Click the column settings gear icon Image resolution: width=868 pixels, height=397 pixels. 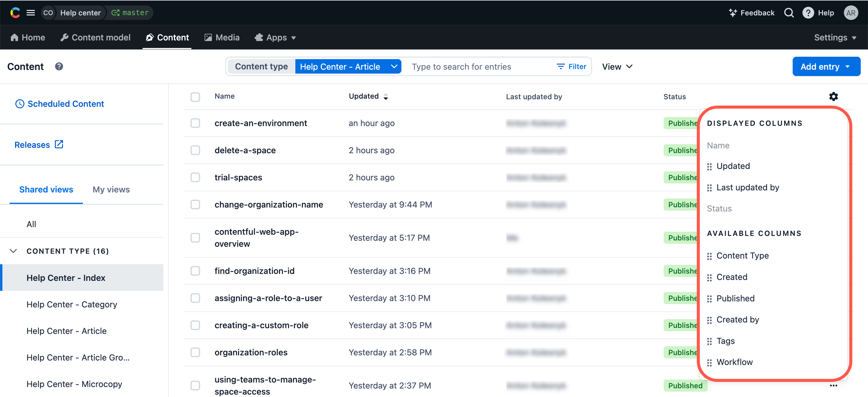tap(833, 97)
